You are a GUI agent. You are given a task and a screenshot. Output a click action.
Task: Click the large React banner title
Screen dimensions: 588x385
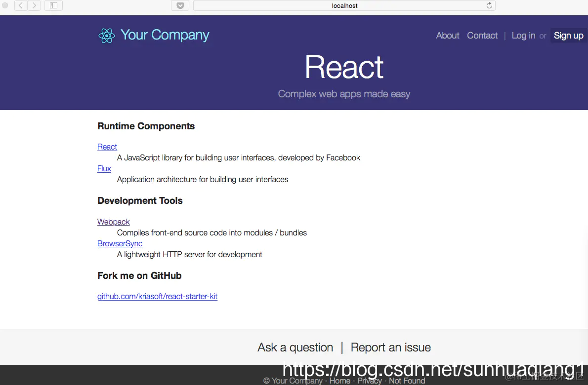tap(344, 67)
